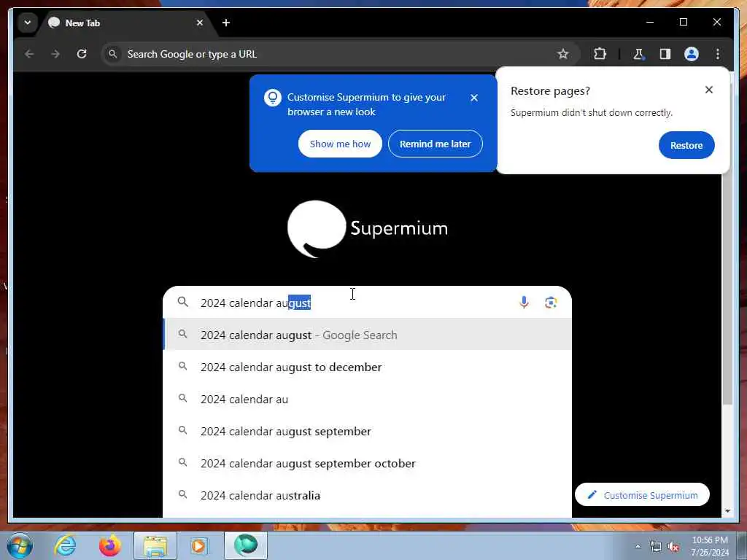Select suggestion 2024 calendar august to december

tap(368, 367)
